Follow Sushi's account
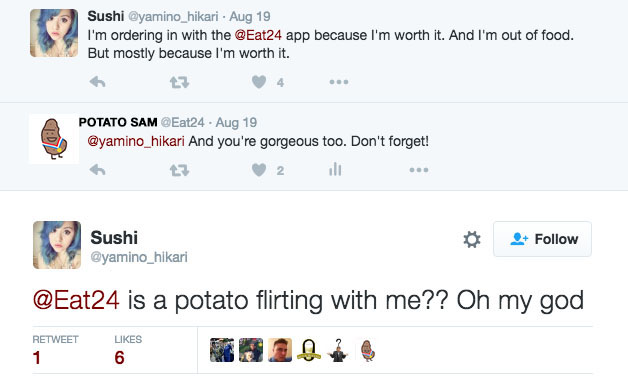Viewport: 628px width, 389px height. (542, 239)
